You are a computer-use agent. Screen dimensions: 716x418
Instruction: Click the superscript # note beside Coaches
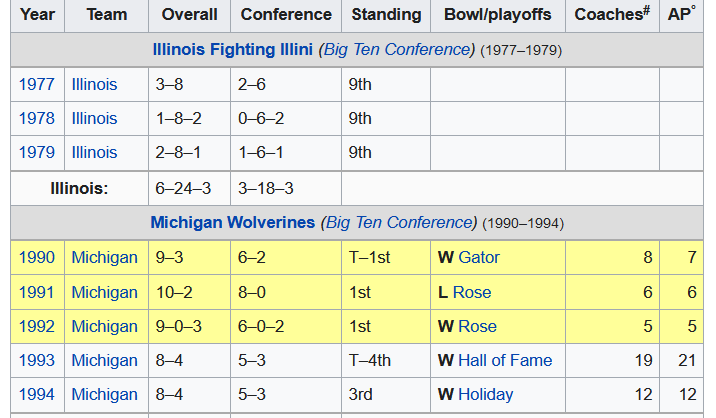646,10
